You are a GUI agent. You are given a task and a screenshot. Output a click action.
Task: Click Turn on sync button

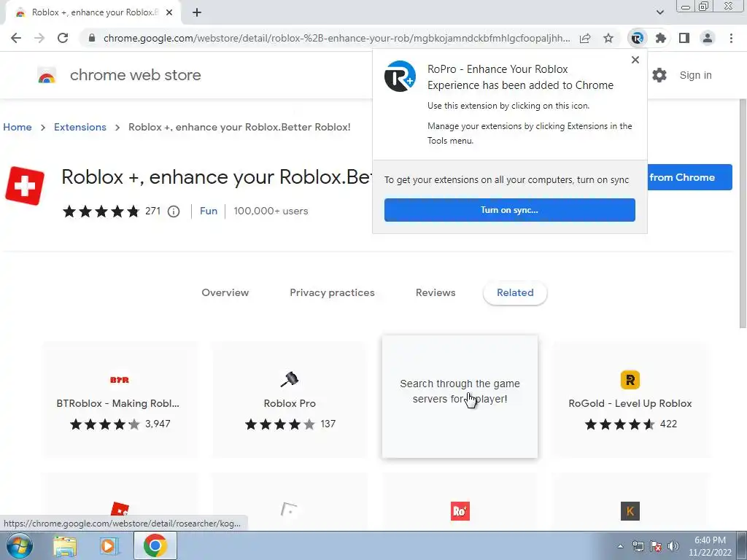pyautogui.click(x=510, y=210)
